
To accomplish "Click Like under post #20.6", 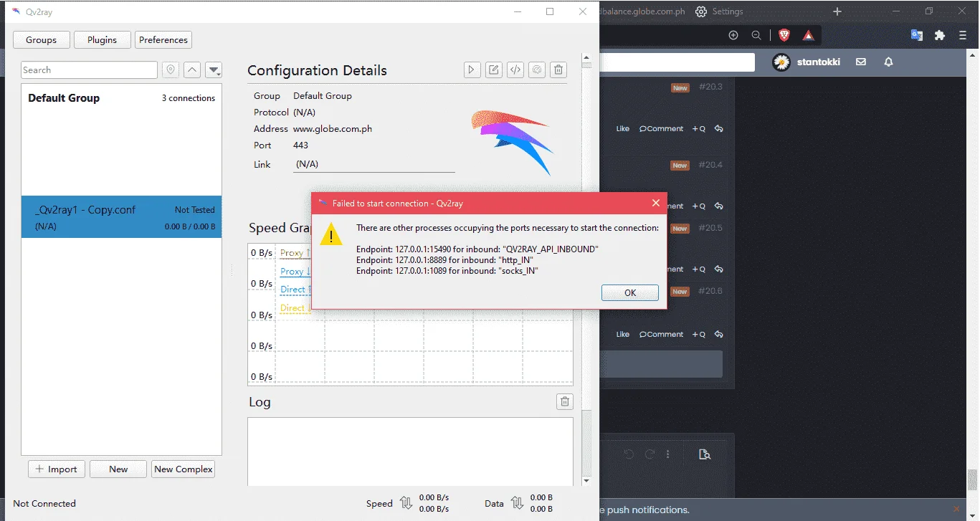I will 622,335.
